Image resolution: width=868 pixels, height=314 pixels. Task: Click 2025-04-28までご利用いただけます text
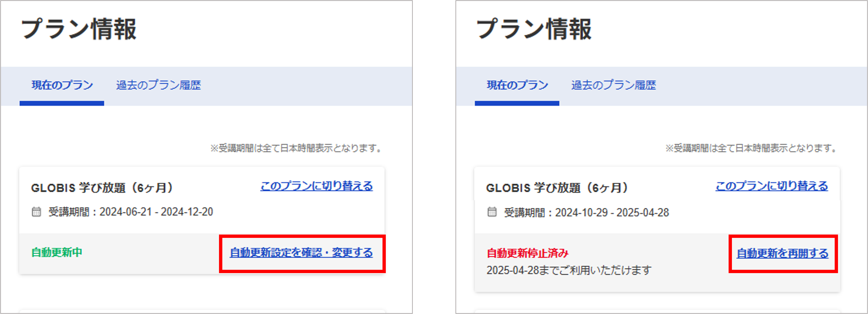tap(569, 270)
